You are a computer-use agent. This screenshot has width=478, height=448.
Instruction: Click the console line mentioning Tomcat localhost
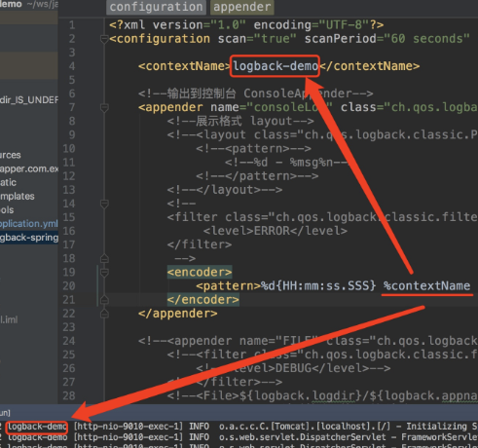239,427
